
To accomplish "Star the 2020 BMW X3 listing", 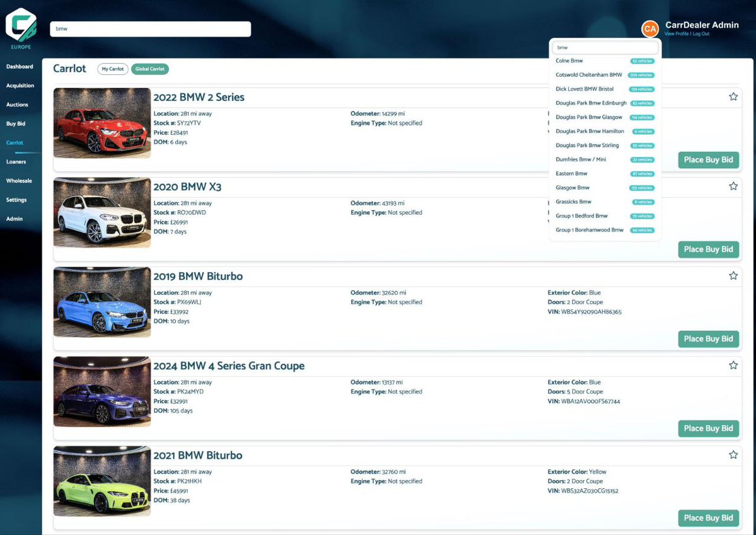I will click(x=733, y=186).
